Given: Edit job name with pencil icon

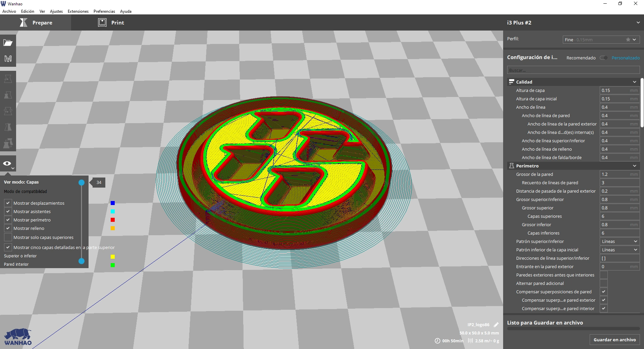Looking at the screenshot, I should click(x=496, y=325).
